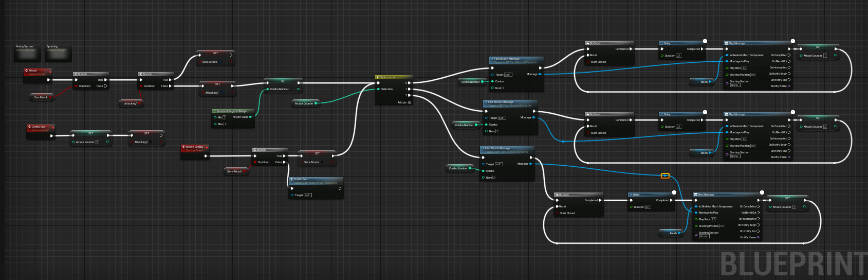The image size is (868, 280).
Task: Select the blue Combo End function call node
Action: (x=316, y=188)
